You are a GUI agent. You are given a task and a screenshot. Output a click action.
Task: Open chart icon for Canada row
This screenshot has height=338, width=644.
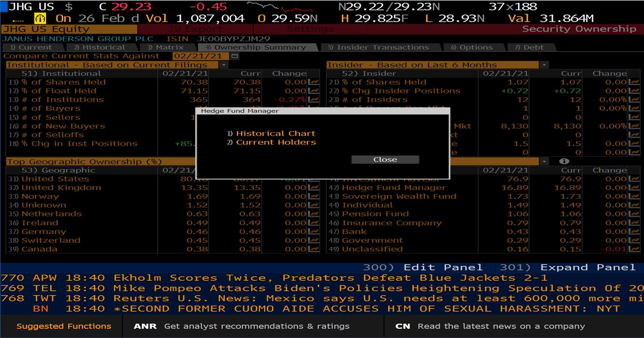pyautogui.click(x=314, y=249)
